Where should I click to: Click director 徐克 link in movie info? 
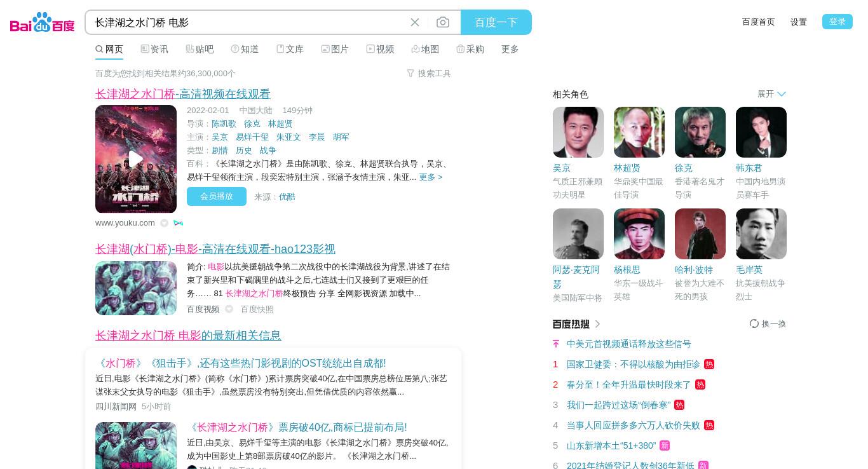pyautogui.click(x=252, y=123)
